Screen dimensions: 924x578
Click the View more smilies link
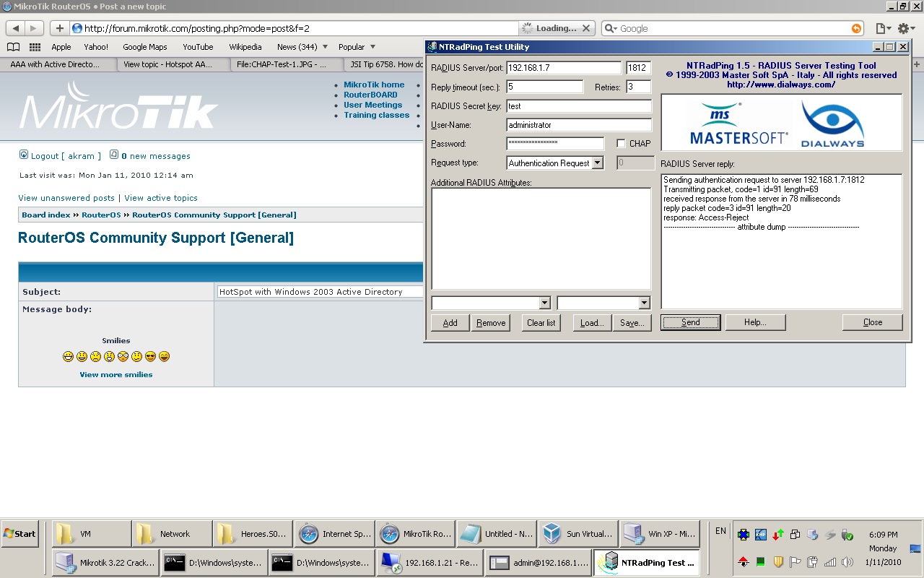pyautogui.click(x=116, y=374)
